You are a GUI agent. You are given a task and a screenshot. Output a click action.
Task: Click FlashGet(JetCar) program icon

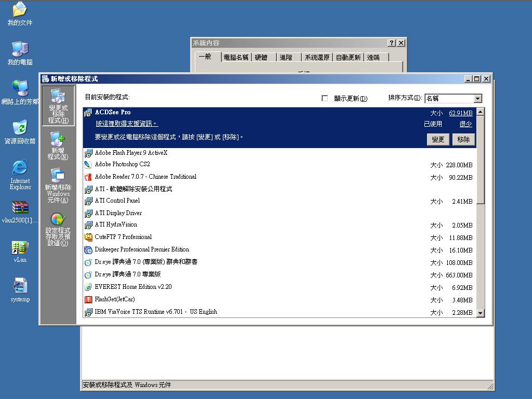88,300
